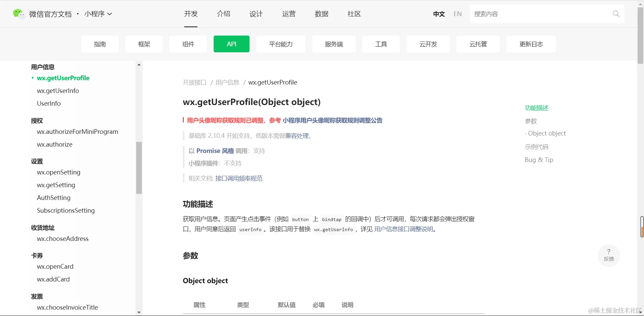Viewport: 644px width, 316px height.
Task: Switch to the 工具 tab
Action: (381, 44)
